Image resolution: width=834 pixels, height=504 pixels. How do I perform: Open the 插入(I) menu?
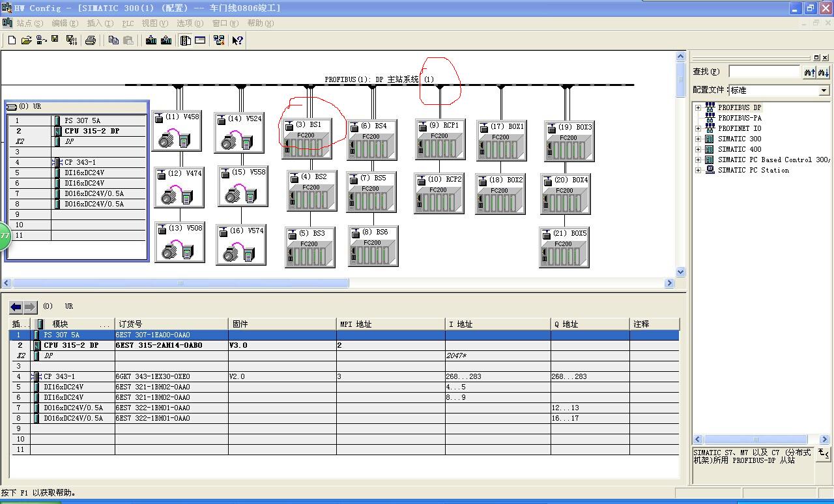coord(100,23)
